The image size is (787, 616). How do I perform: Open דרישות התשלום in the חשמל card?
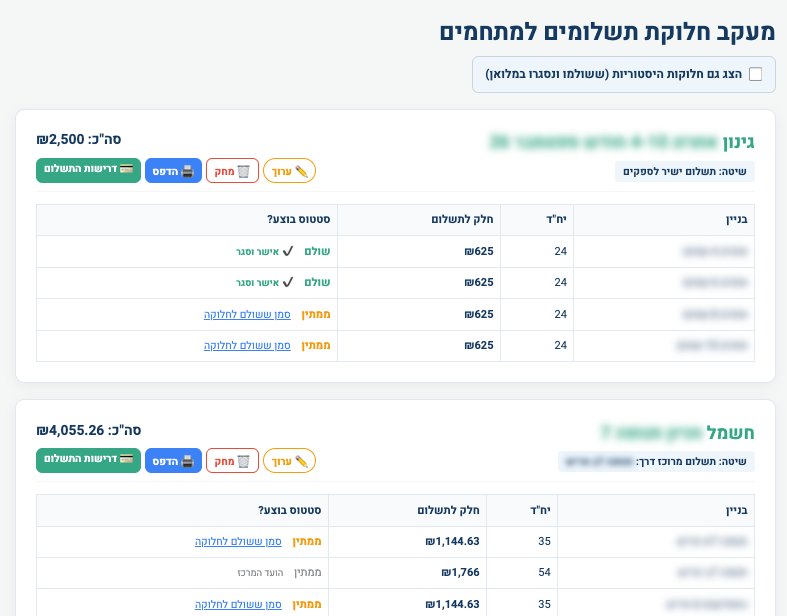(88, 460)
